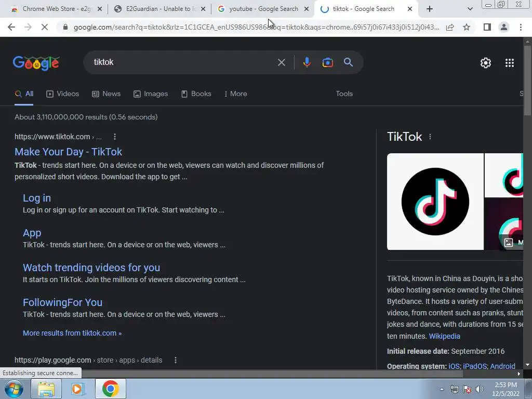
Task: Open the Google apps grid
Action: click(x=509, y=63)
